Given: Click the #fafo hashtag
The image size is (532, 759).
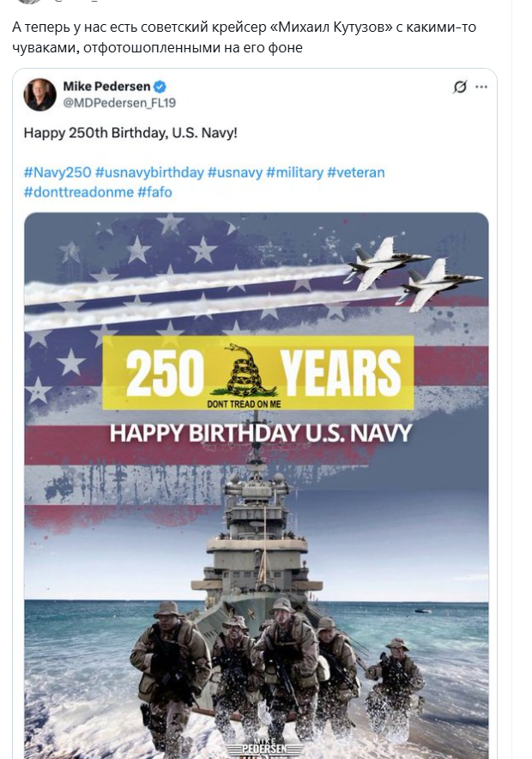Looking at the screenshot, I should 154,191.
